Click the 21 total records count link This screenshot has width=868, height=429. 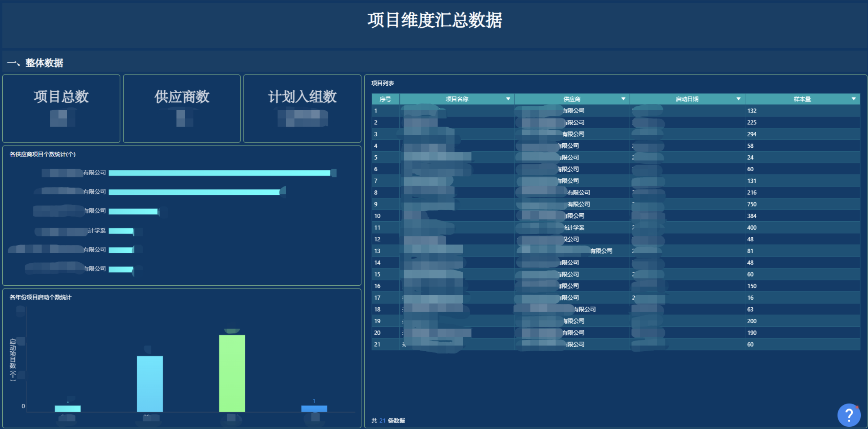[382, 421]
